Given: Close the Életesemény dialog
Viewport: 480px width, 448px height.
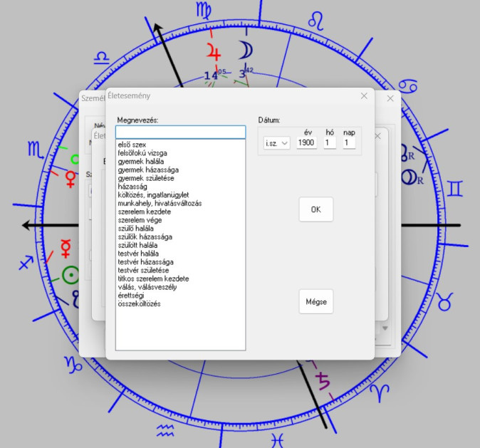Looking at the screenshot, I should [x=364, y=95].
